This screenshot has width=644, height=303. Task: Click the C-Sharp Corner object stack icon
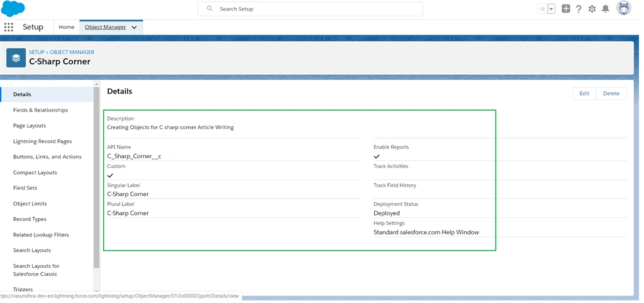coord(16,57)
